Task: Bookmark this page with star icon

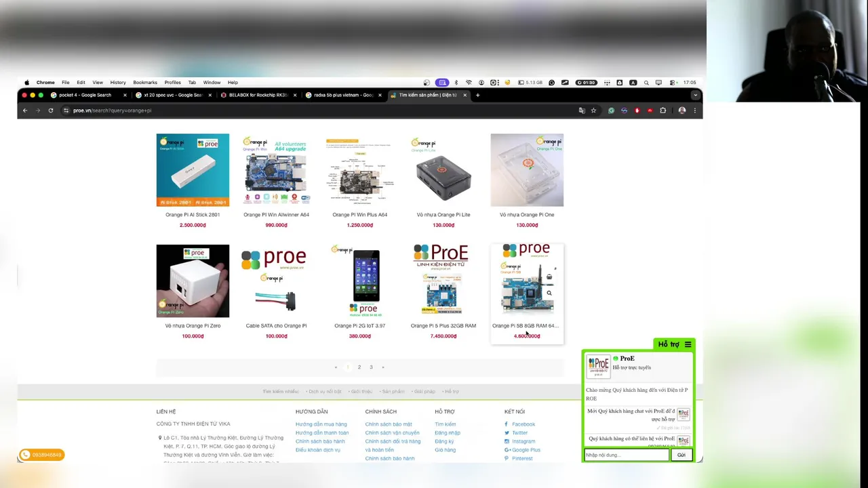Action: [593, 110]
